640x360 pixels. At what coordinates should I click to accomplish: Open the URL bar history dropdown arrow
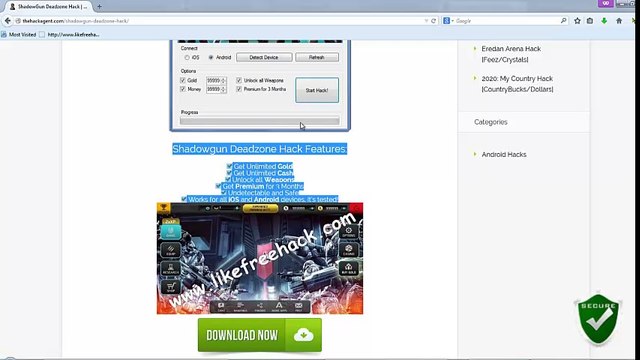(x=426, y=20)
